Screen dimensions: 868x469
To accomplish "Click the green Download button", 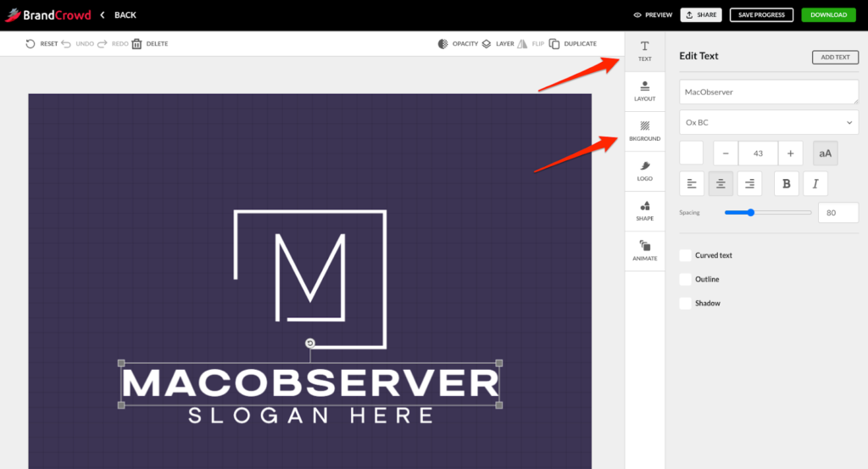I will coord(828,15).
